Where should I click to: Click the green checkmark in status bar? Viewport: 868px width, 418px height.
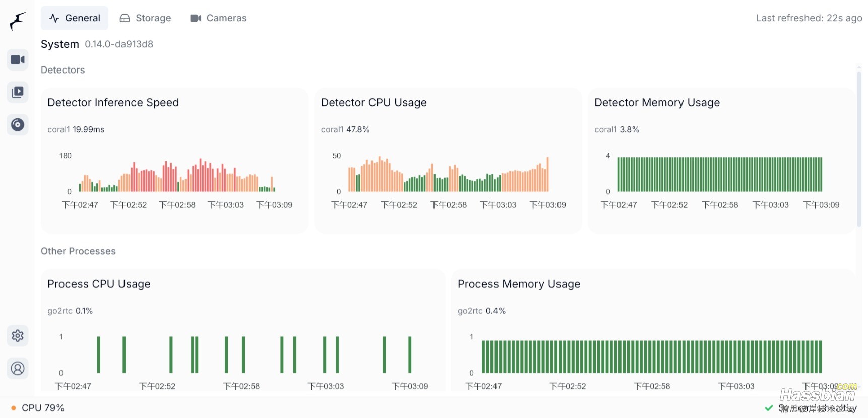click(769, 408)
